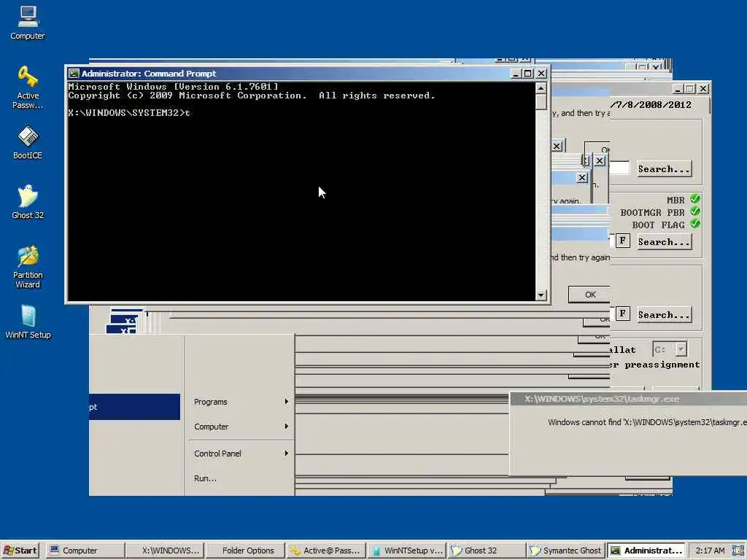
Task: Expand the Control Panel submenu
Action: 240,454
